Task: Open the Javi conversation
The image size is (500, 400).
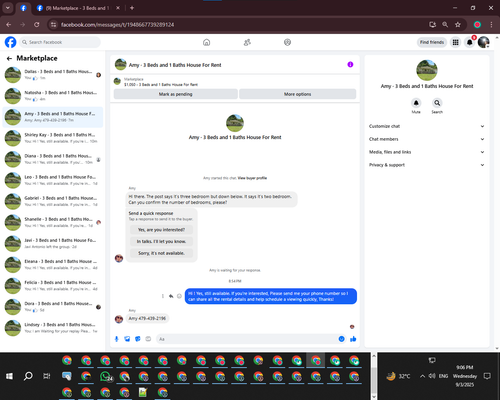Action: click(x=53, y=243)
